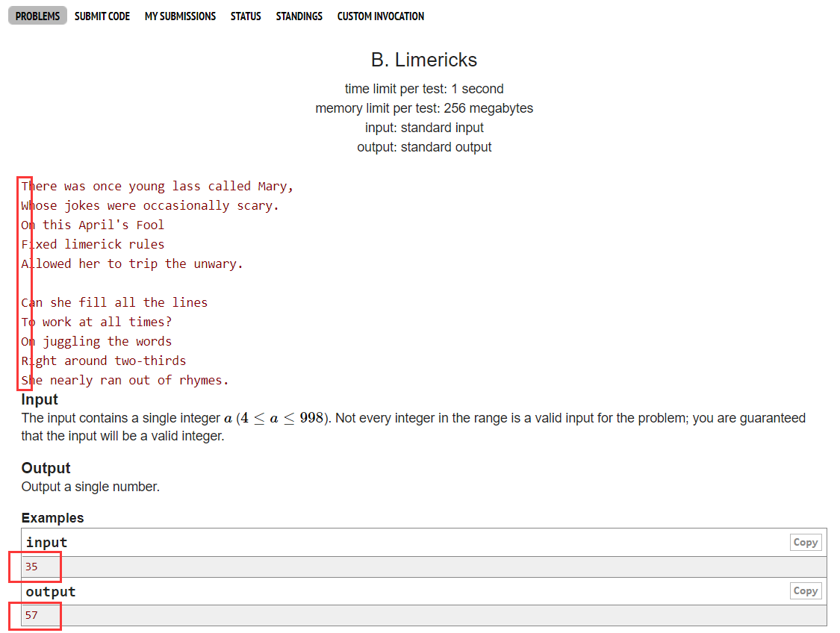The image size is (840, 633).
Task: Select the example input value 35
Action: pyautogui.click(x=31, y=567)
